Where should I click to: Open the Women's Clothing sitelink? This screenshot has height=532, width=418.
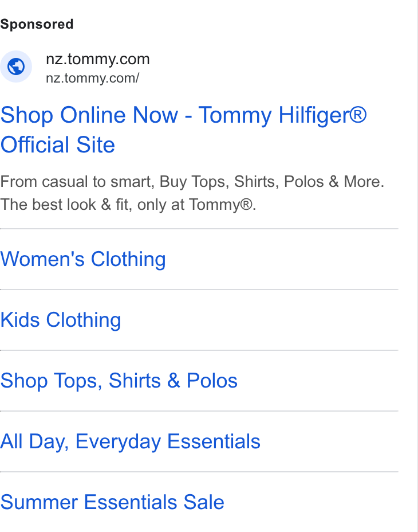pyautogui.click(x=83, y=259)
